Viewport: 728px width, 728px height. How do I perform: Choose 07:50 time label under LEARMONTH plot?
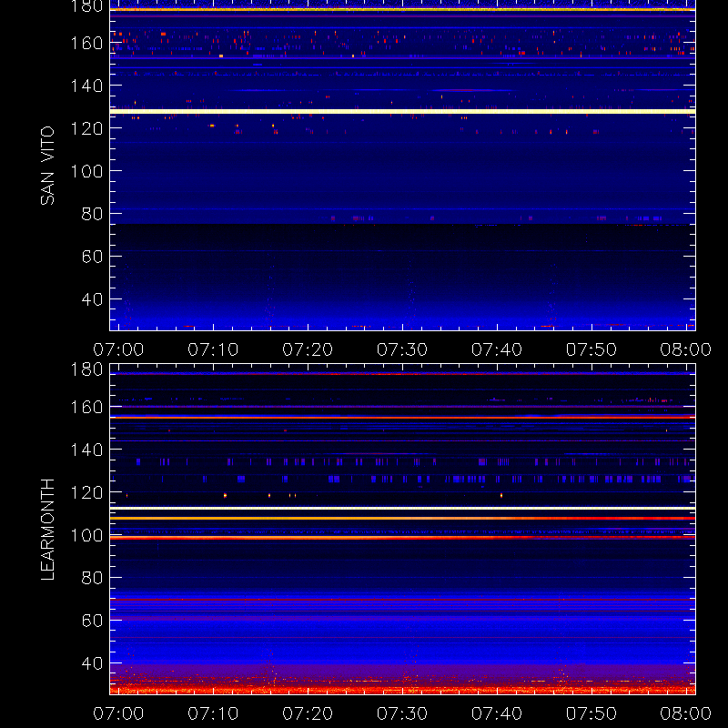pos(591,713)
